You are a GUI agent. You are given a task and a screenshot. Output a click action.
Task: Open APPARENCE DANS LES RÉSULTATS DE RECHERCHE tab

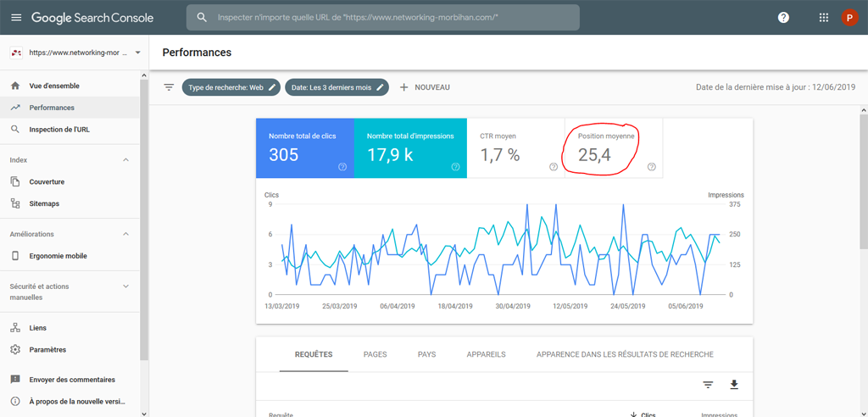(x=625, y=354)
